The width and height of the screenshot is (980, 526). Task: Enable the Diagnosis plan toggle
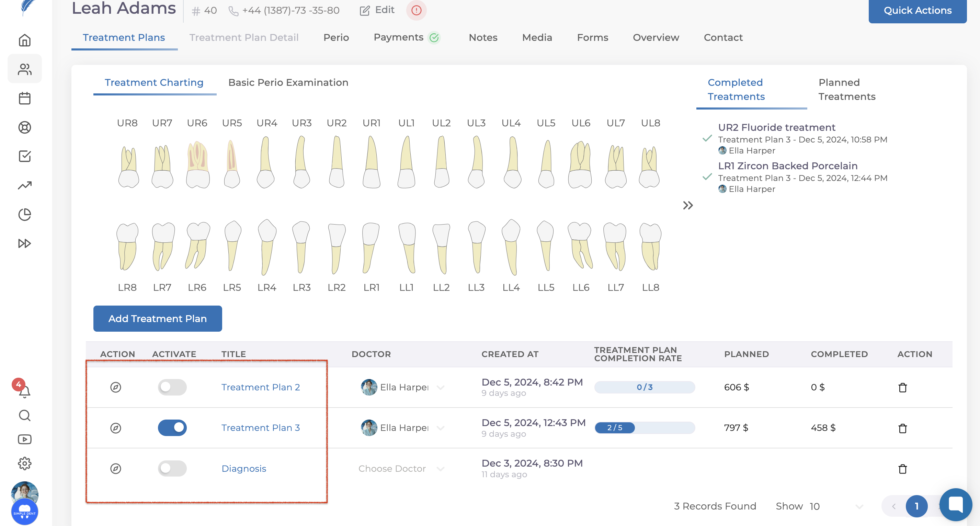[172, 469]
